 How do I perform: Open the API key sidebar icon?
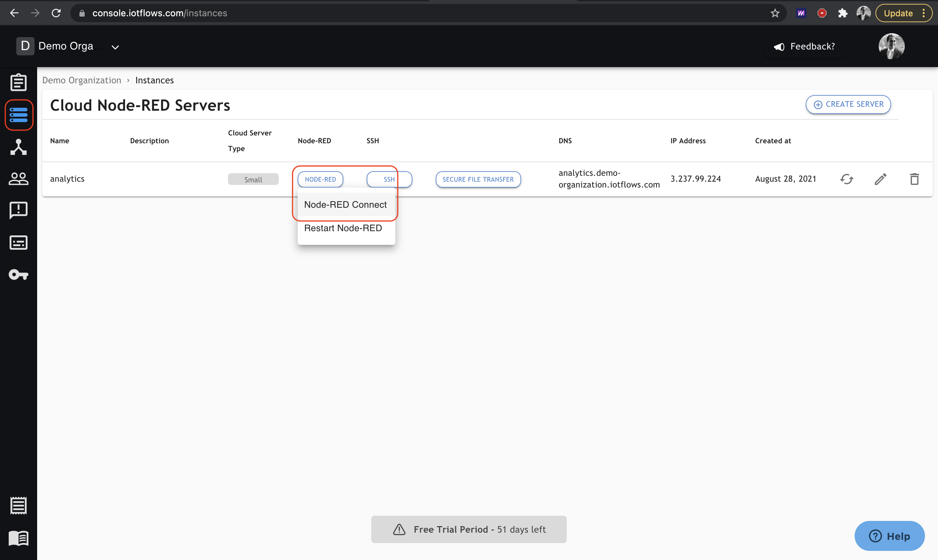click(x=18, y=274)
